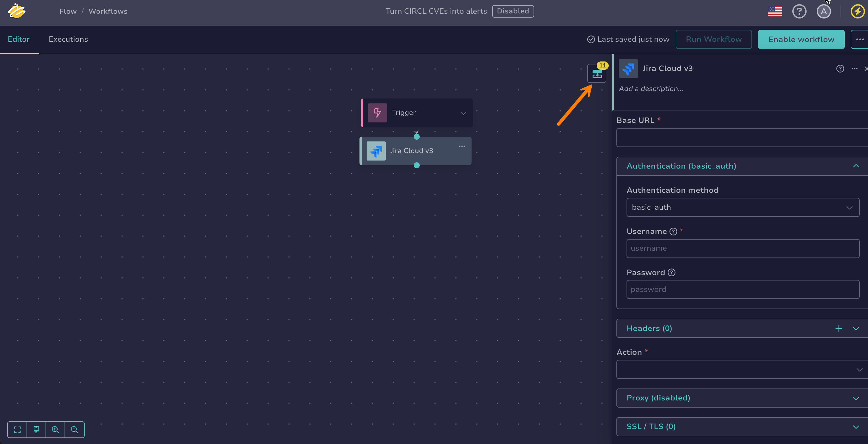Click the Enable workflow button
This screenshot has height=444, width=868.
coord(801,39)
